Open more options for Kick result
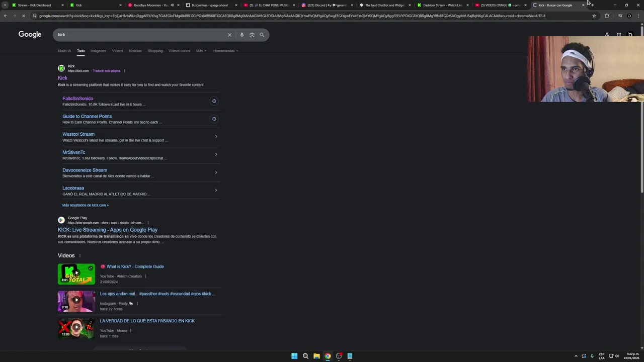 [x=124, y=71]
